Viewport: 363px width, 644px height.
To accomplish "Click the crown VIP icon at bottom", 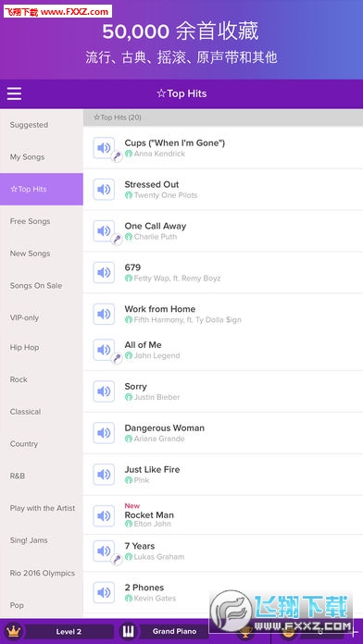I will (x=12, y=631).
